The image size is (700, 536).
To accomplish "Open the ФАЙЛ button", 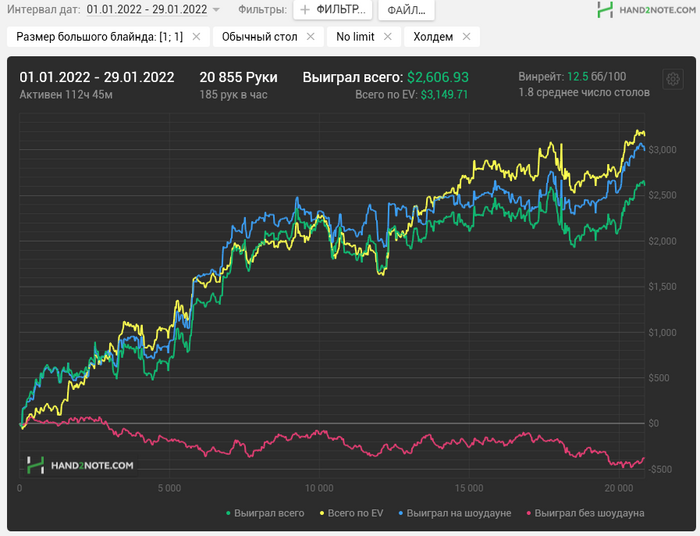I will tap(406, 10).
